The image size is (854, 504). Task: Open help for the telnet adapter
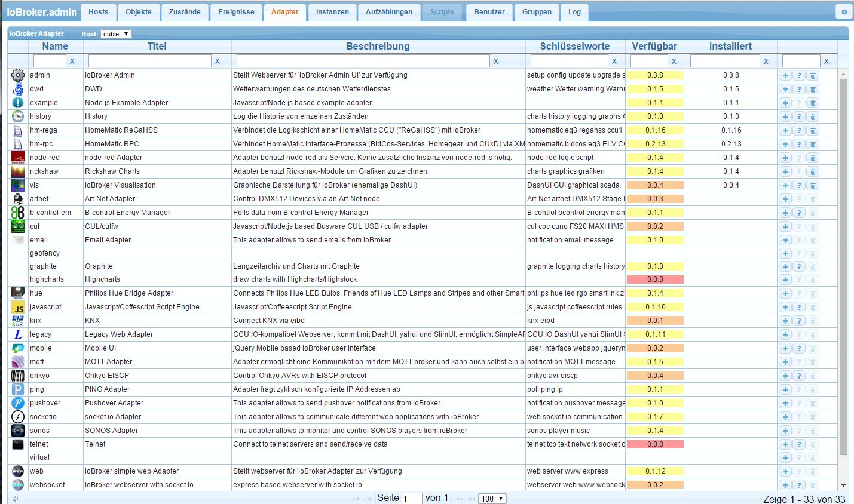coord(799,444)
